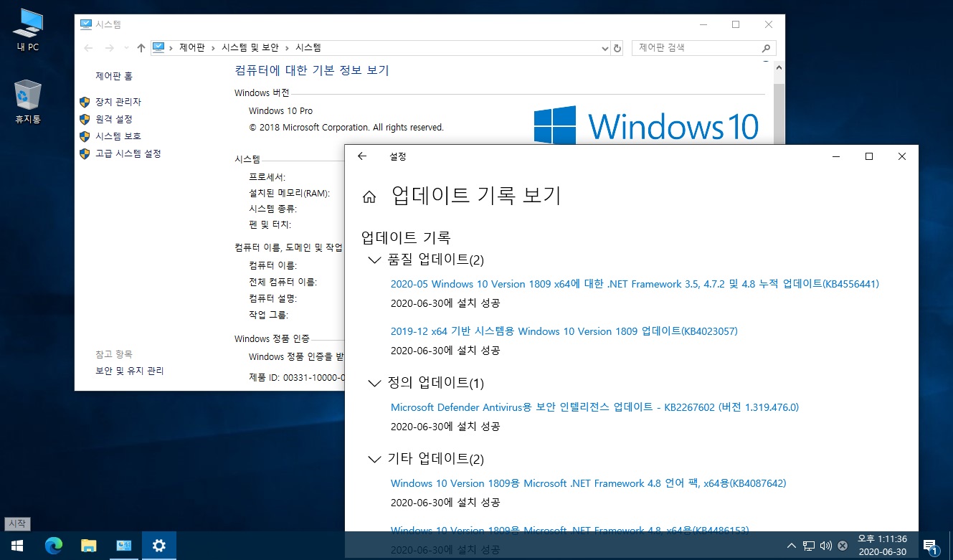Open KB4023057 update link
This screenshot has height=560, width=953.
pos(564,331)
